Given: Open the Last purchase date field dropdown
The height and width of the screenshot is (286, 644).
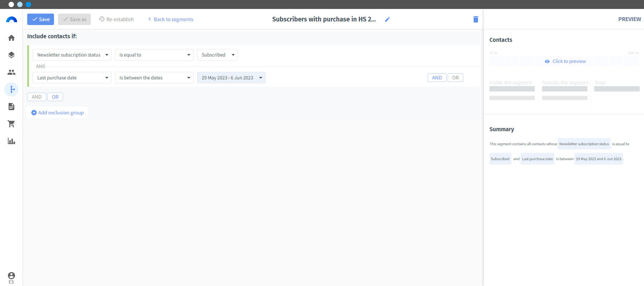Looking at the screenshot, I should (72, 78).
